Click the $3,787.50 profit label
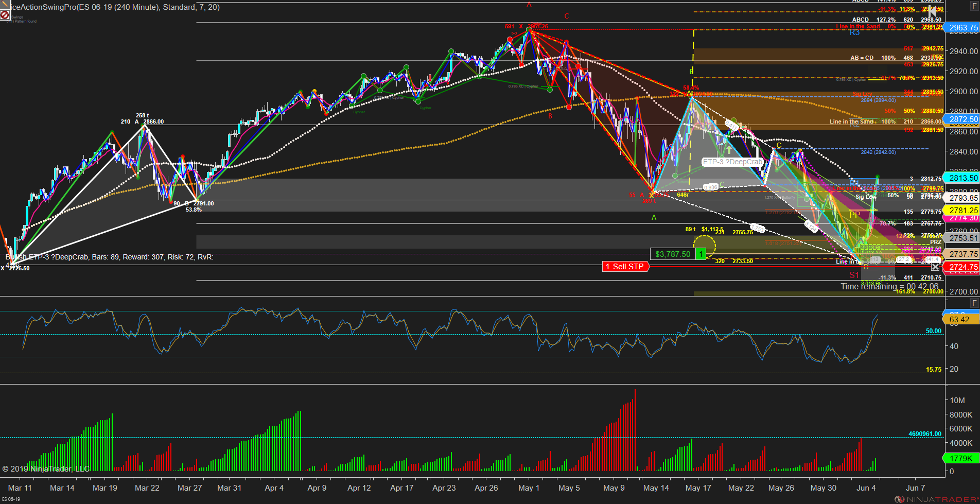This screenshot has width=980, height=504. coord(673,254)
